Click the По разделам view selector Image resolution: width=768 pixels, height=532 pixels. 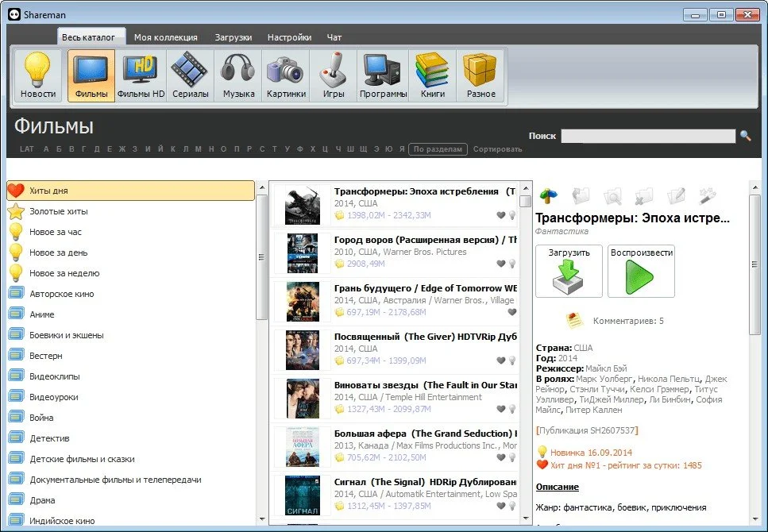pyautogui.click(x=438, y=149)
